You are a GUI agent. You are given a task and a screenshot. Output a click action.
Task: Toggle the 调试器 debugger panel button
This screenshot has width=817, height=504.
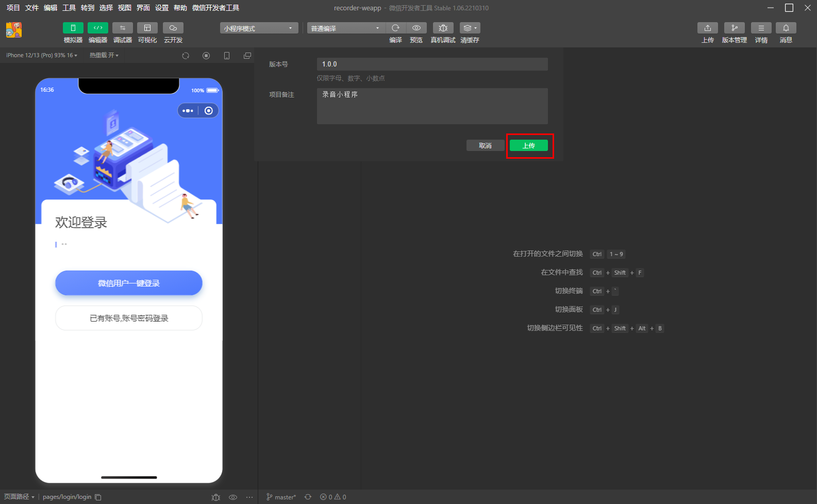coord(123,28)
